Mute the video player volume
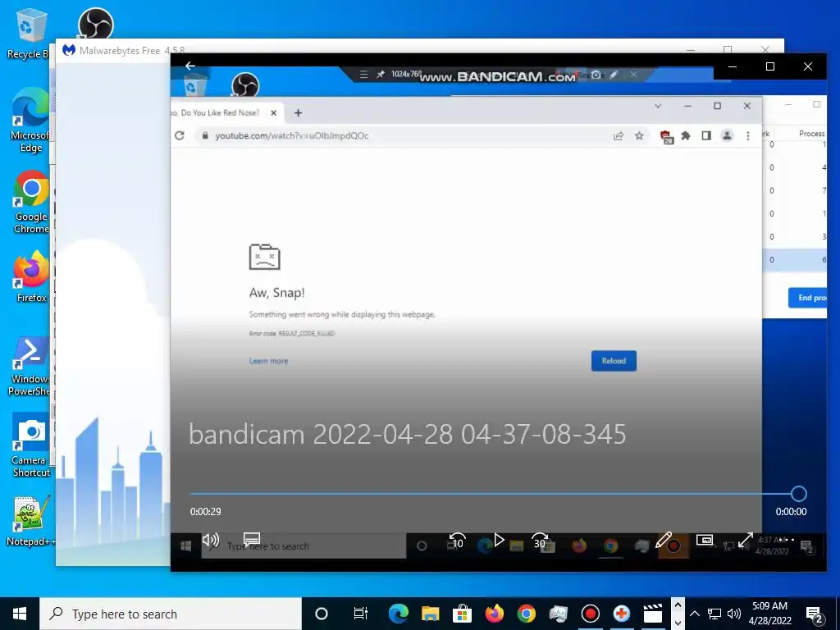The width and height of the screenshot is (840, 630). [x=211, y=540]
